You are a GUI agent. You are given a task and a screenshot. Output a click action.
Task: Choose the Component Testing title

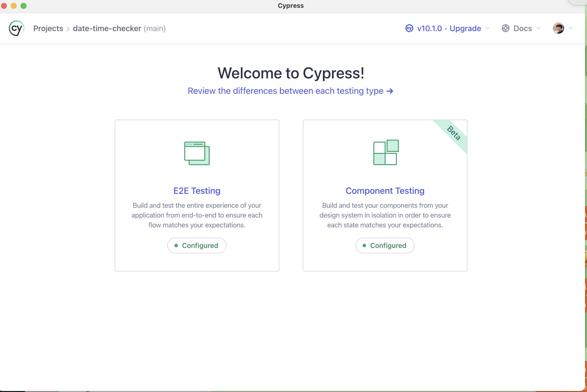click(x=385, y=191)
